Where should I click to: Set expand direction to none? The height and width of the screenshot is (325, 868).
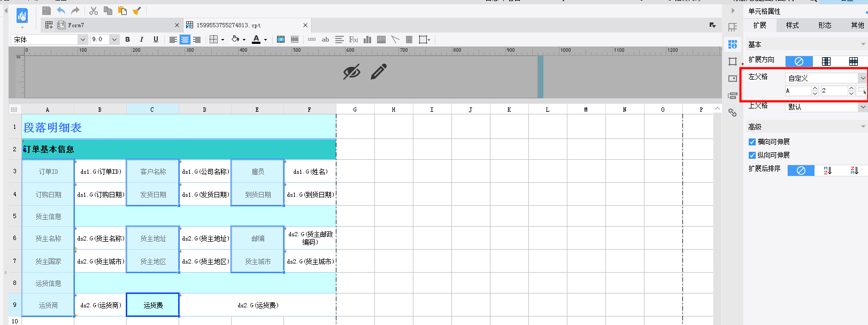point(799,61)
